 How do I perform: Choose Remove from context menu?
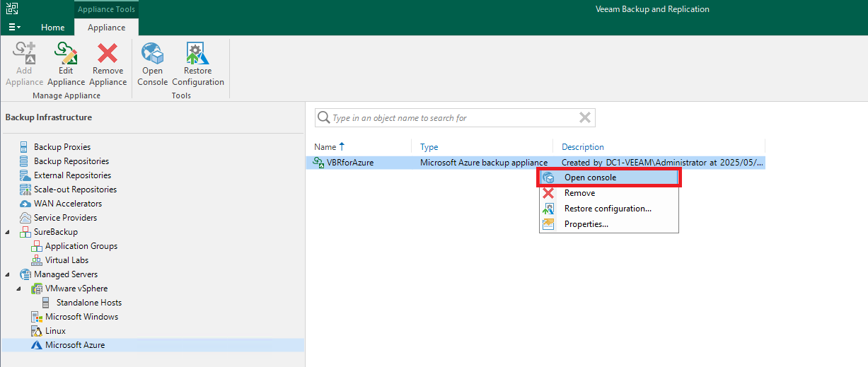coord(609,193)
